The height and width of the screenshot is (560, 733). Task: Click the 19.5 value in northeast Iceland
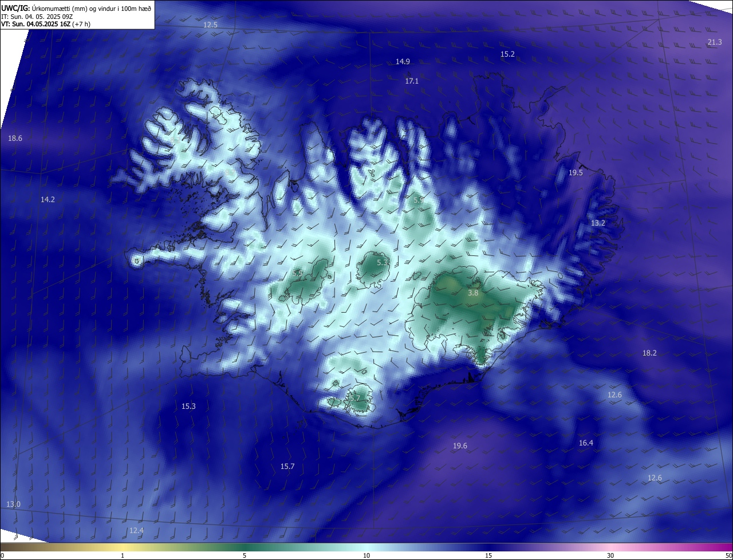pyautogui.click(x=576, y=173)
